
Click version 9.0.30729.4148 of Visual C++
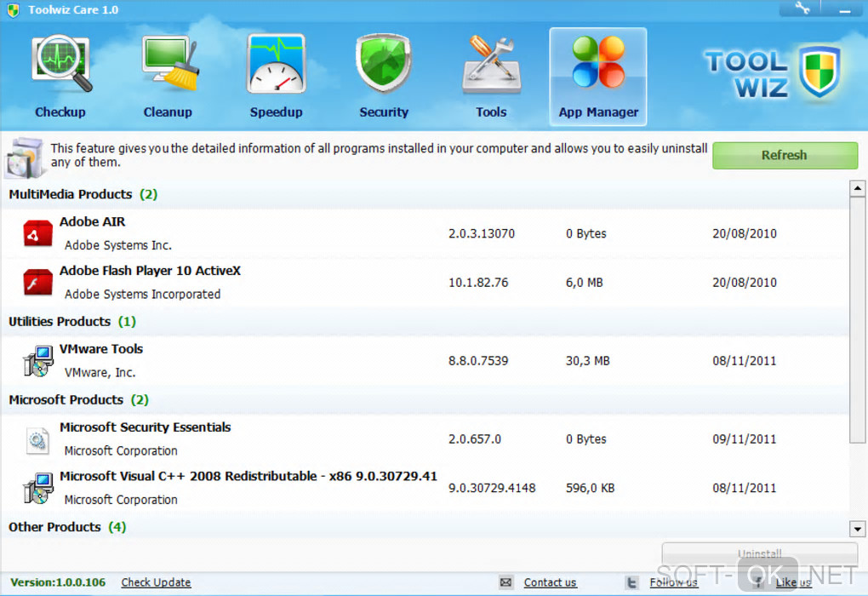coord(492,488)
